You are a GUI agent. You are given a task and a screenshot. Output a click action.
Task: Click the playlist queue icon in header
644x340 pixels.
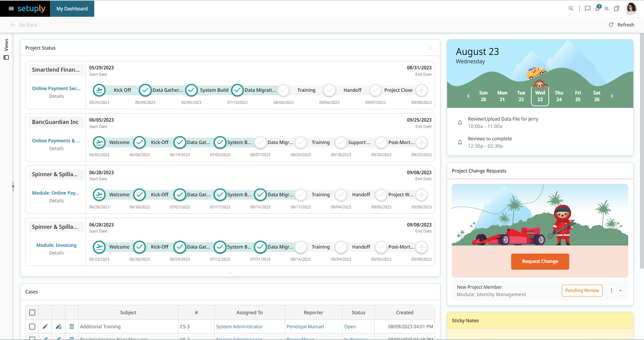[x=607, y=9]
